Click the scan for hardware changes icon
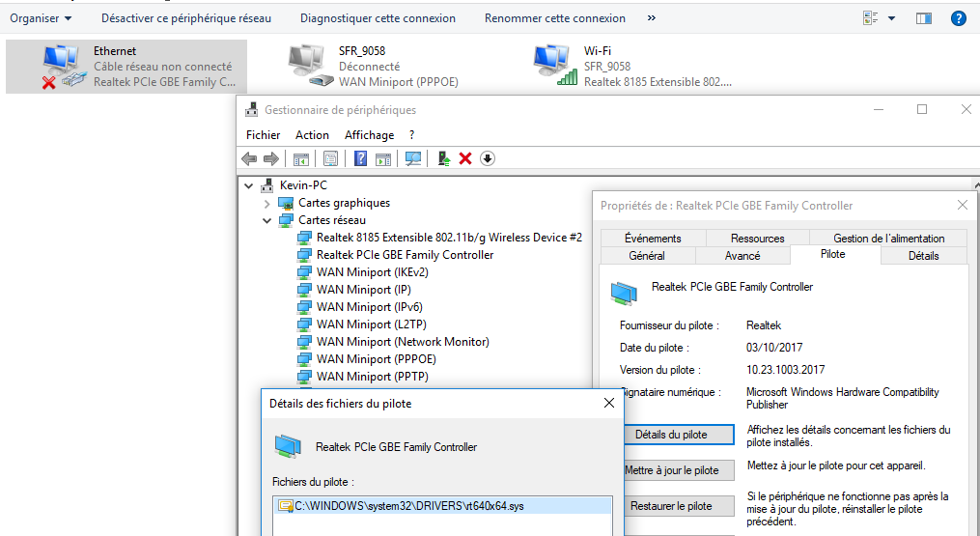The image size is (980, 536). coord(413,159)
